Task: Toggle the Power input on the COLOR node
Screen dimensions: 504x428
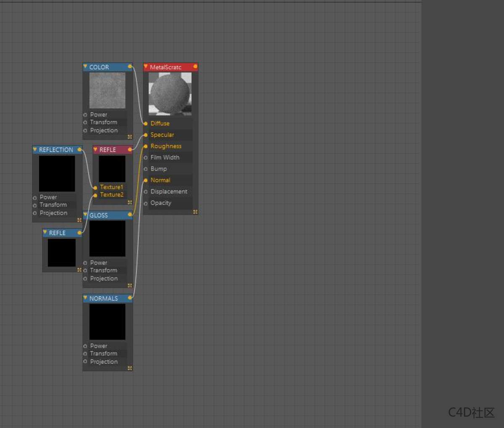Action: point(85,114)
